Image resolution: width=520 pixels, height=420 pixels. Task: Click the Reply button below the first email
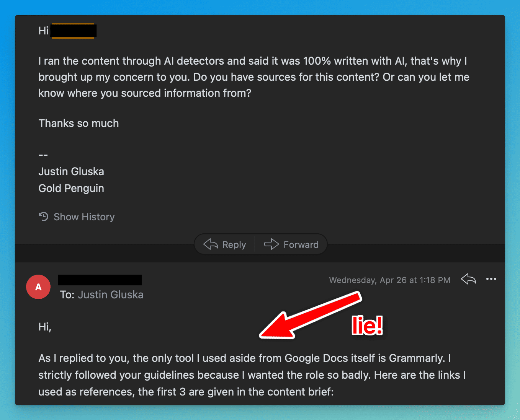click(x=224, y=244)
